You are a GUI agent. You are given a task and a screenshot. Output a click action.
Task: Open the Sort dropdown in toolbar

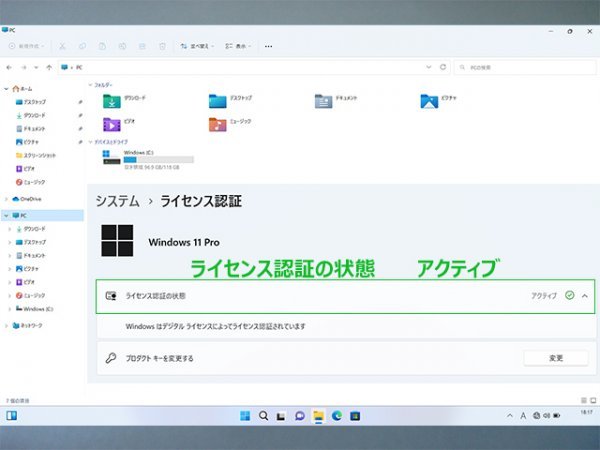pos(197,46)
